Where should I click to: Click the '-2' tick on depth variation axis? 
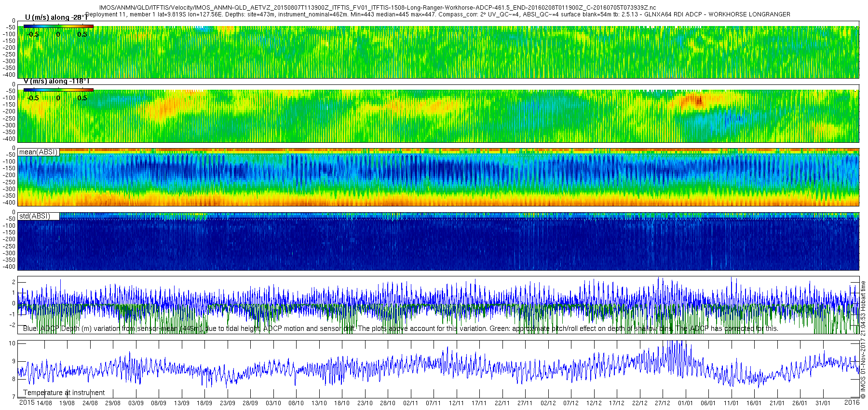click(x=13, y=325)
